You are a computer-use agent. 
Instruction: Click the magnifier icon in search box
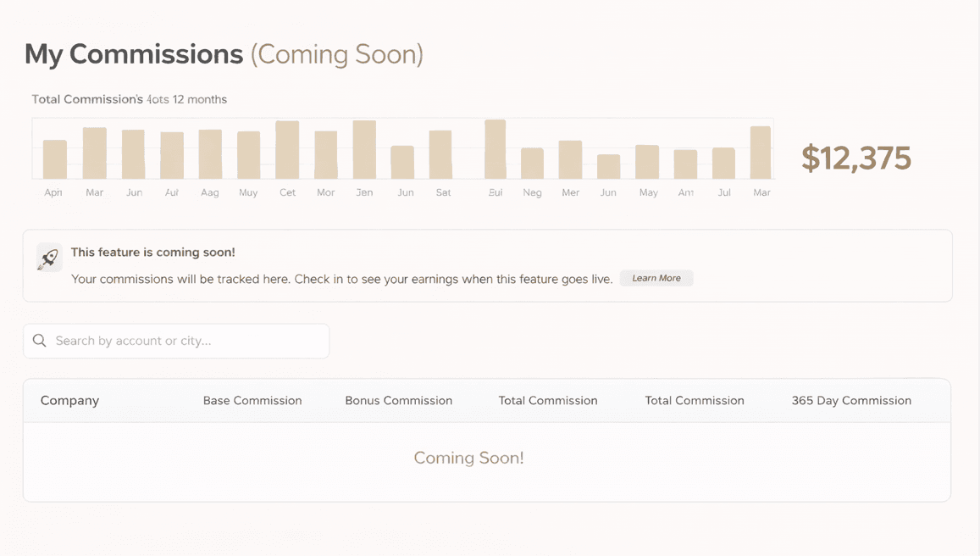point(40,341)
